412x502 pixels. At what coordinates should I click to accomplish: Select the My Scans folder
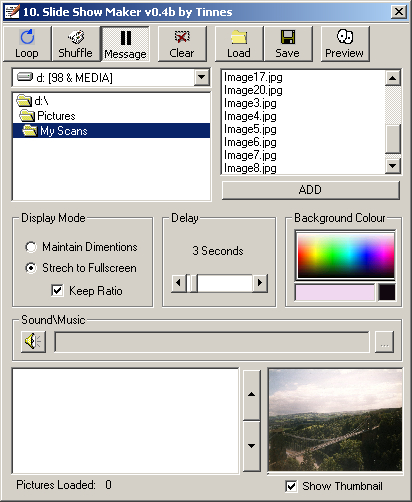click(x=111, y=131)
